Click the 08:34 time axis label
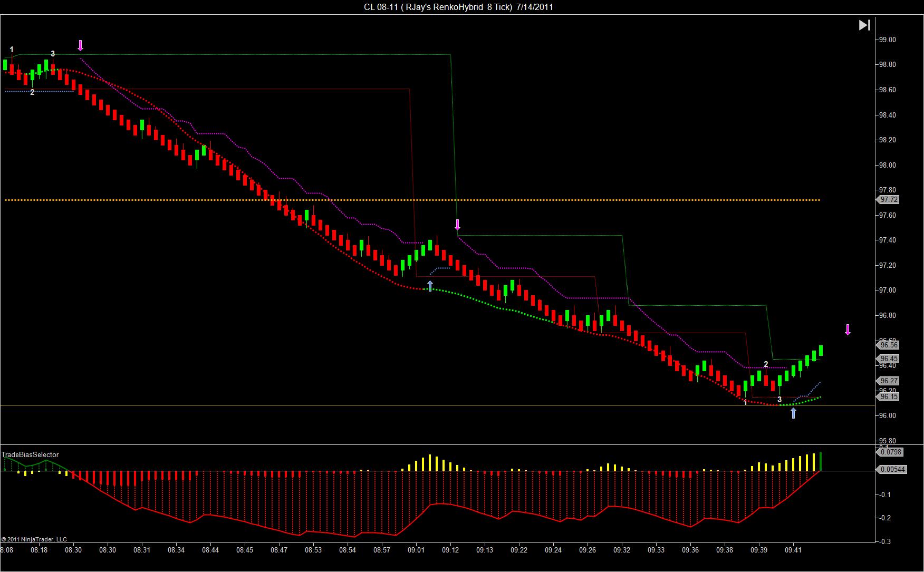 click(x=176, y=550)
